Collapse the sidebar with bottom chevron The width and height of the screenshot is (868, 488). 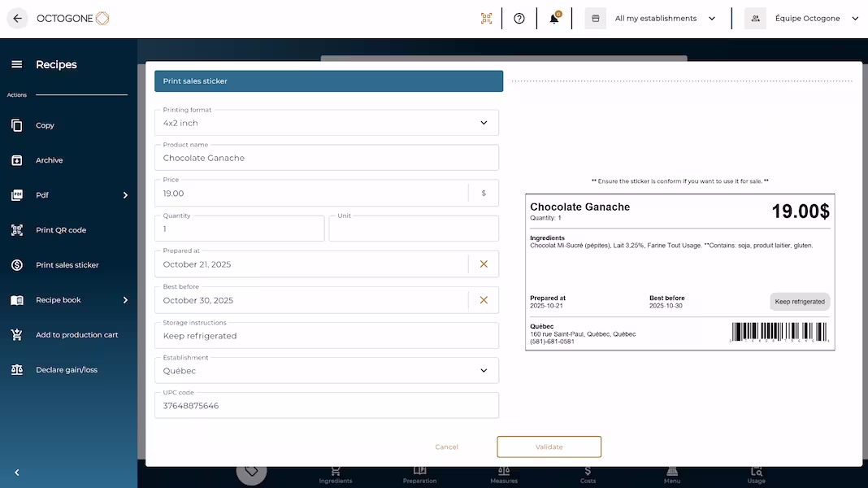pos(16,473)
